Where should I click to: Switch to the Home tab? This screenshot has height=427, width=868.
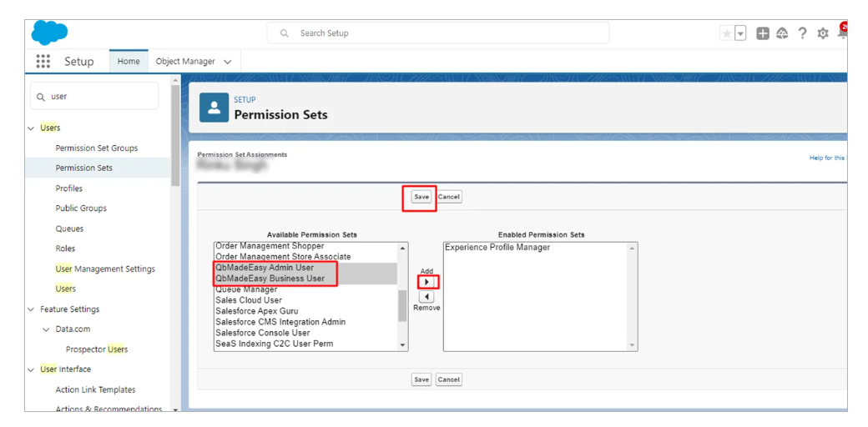click(x=129, y=62)
